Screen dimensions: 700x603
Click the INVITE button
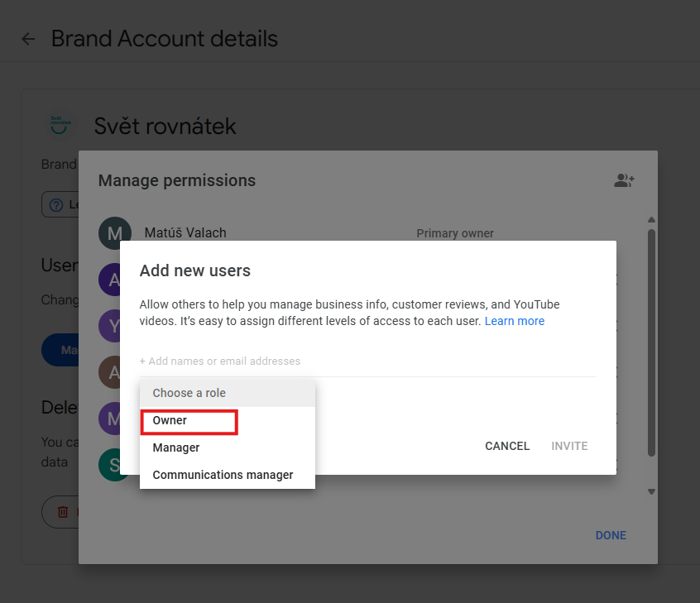point(569,446)
